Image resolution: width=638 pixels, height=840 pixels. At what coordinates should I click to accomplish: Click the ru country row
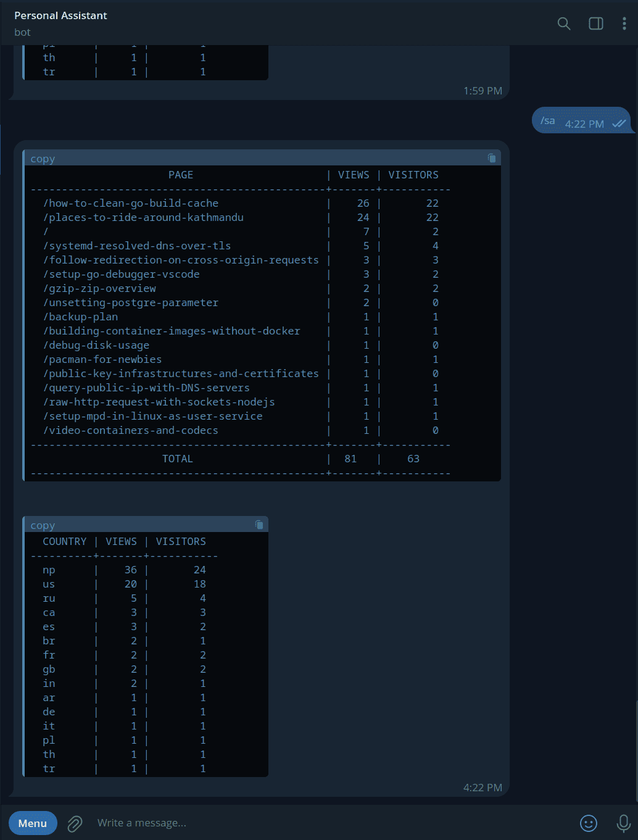click(123, 598)
